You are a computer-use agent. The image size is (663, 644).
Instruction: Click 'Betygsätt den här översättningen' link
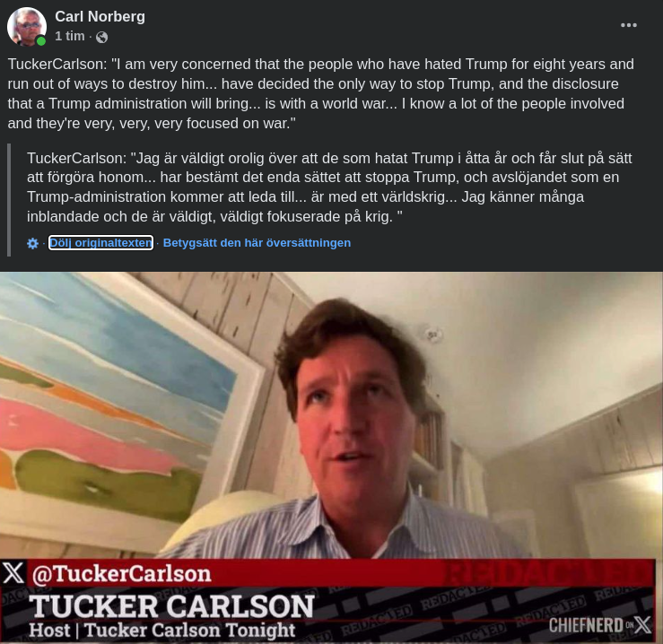[x=257, y=243]
